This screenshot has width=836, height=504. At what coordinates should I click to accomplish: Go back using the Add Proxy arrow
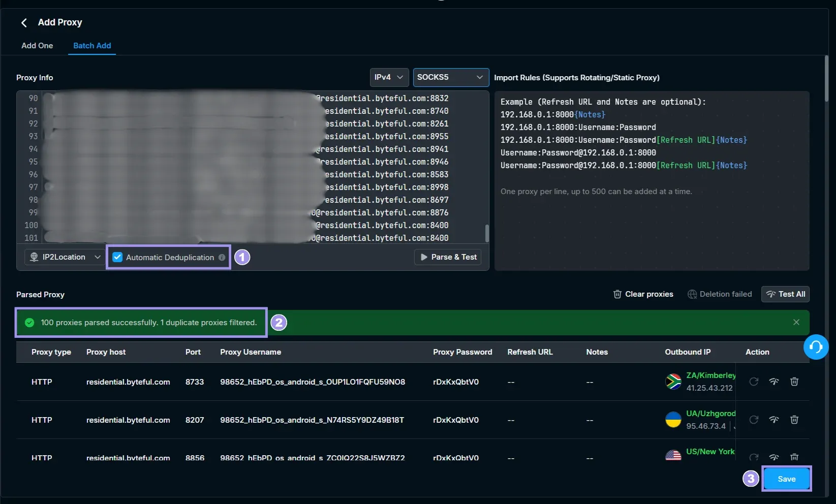(x=24, y=22)
